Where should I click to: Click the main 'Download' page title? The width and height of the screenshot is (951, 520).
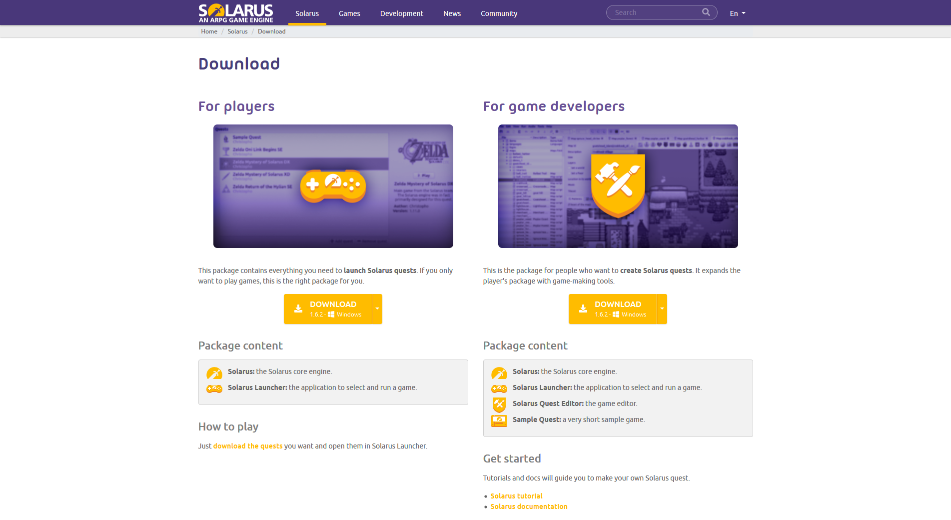click(x=239, y=64)
